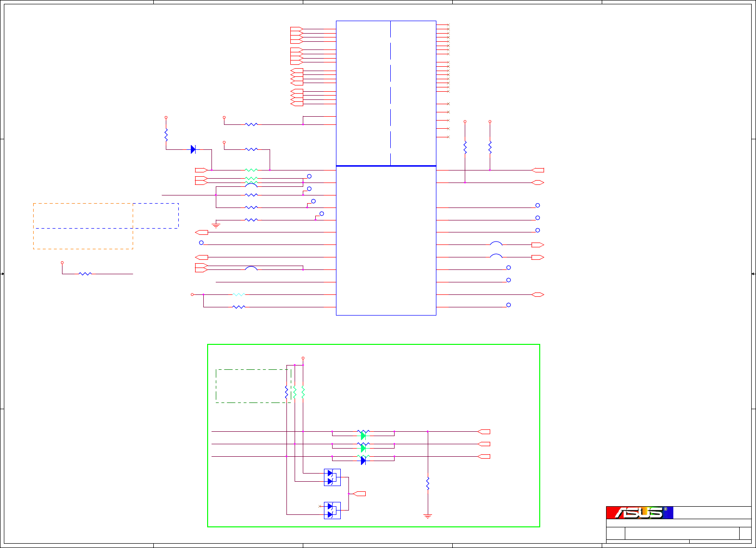Image resolution: width=756 pixels, height=548 pixels.
Task: Click the ground symbol left of the IC
Action: click(x=216, y=225)
